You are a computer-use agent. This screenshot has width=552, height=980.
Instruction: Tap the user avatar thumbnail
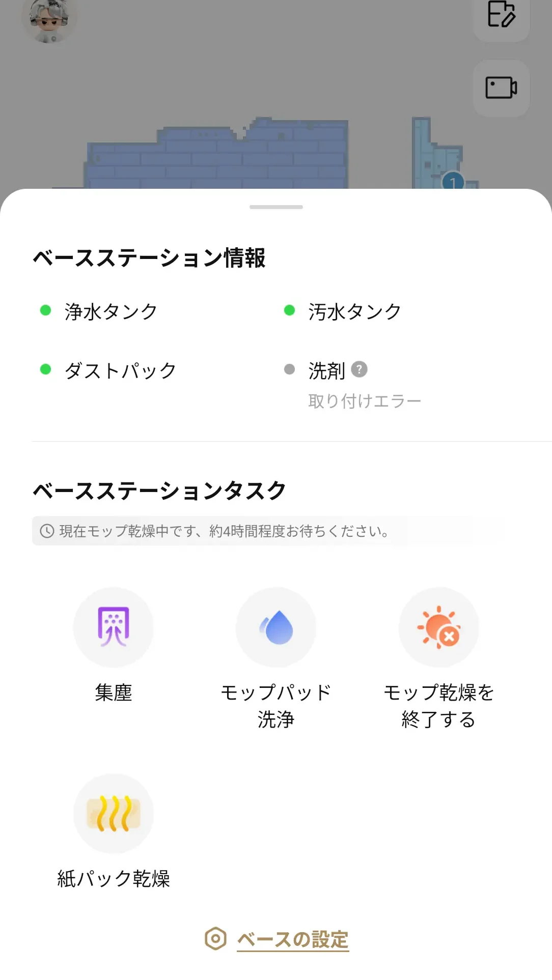[49, 19]
